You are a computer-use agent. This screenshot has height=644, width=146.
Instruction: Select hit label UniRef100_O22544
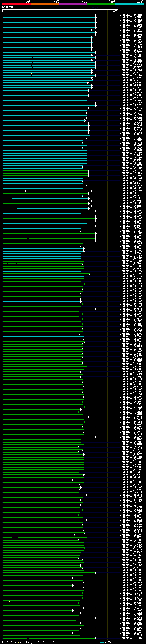click(x=131, y=120)
